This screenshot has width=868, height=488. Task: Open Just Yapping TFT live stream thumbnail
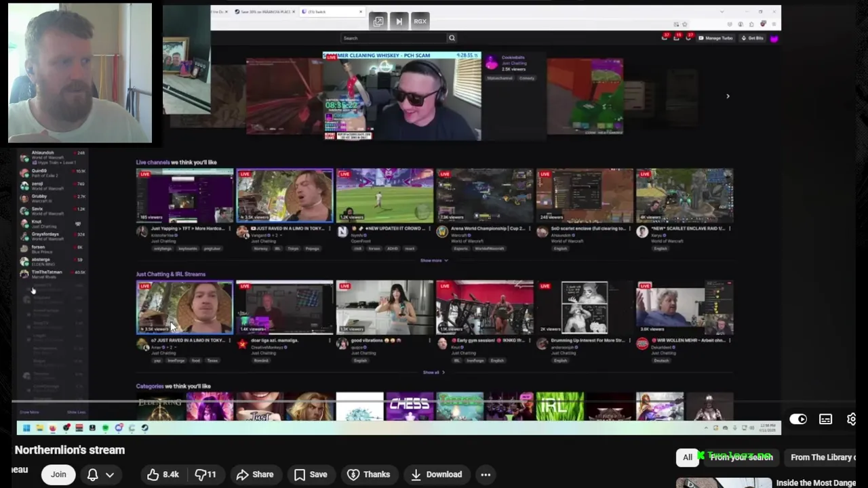click(184, 195)
